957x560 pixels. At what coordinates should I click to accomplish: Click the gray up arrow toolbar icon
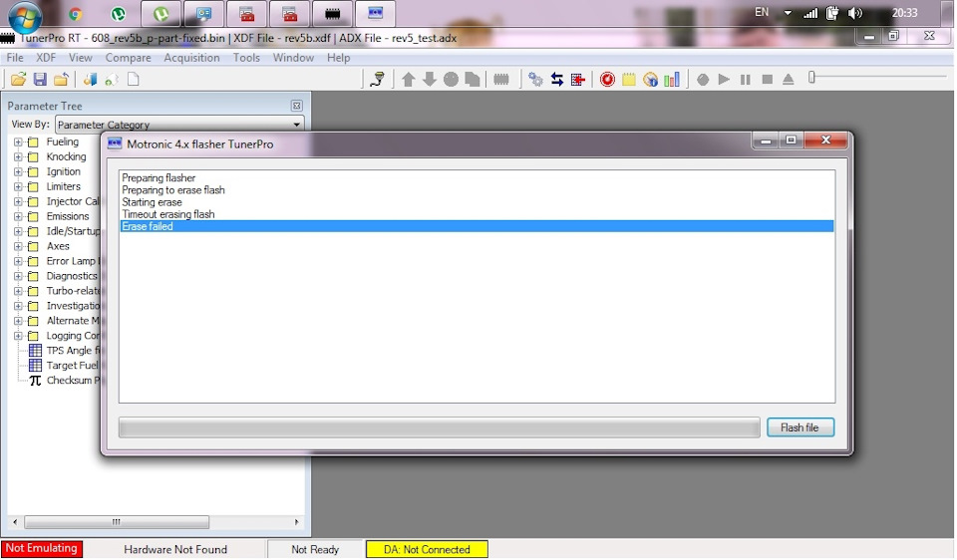coord(409,80)
